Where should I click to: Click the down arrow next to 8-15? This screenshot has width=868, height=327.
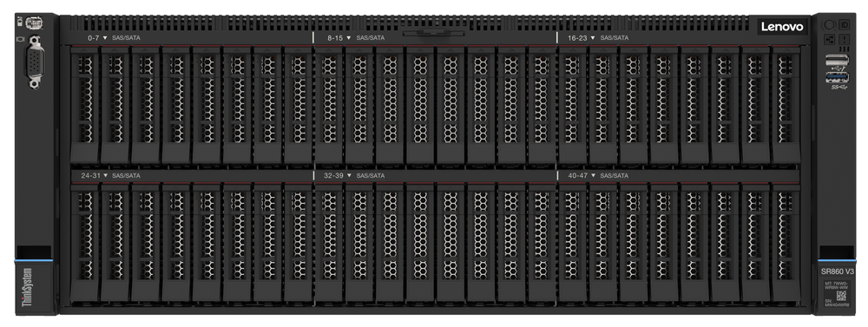[349, 38]
